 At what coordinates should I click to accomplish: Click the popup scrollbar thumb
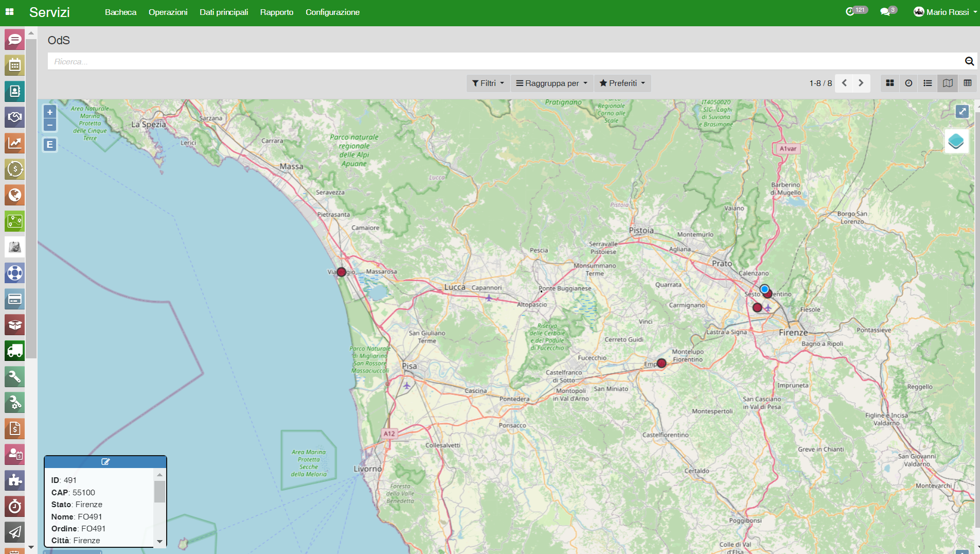click(159, 492)
